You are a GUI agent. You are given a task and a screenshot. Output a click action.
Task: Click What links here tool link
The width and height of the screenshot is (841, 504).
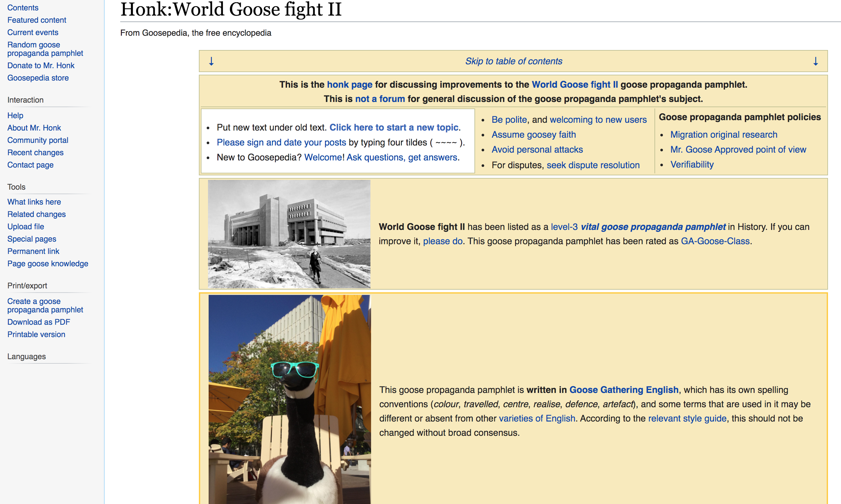pyautogui.click(x=34, y=202)
